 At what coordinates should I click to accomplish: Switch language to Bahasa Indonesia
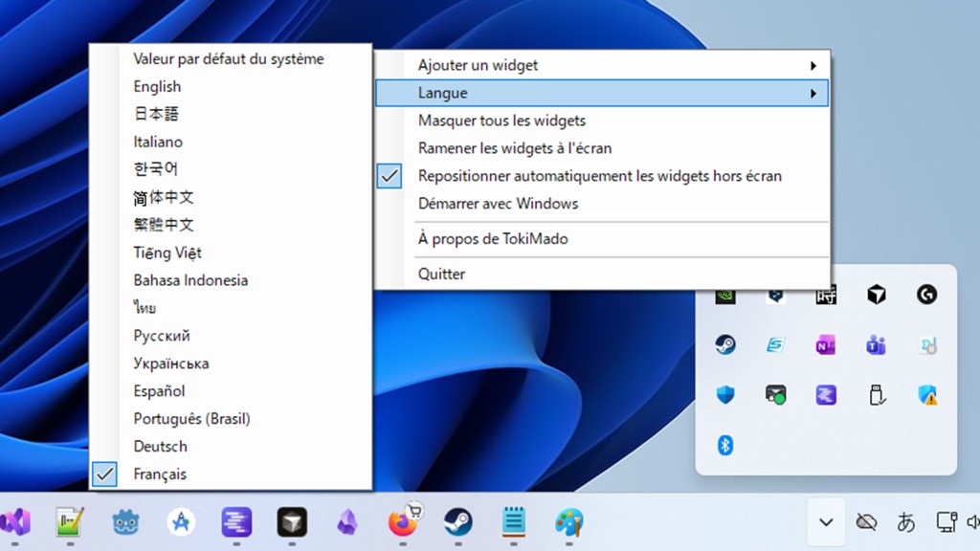231,280
